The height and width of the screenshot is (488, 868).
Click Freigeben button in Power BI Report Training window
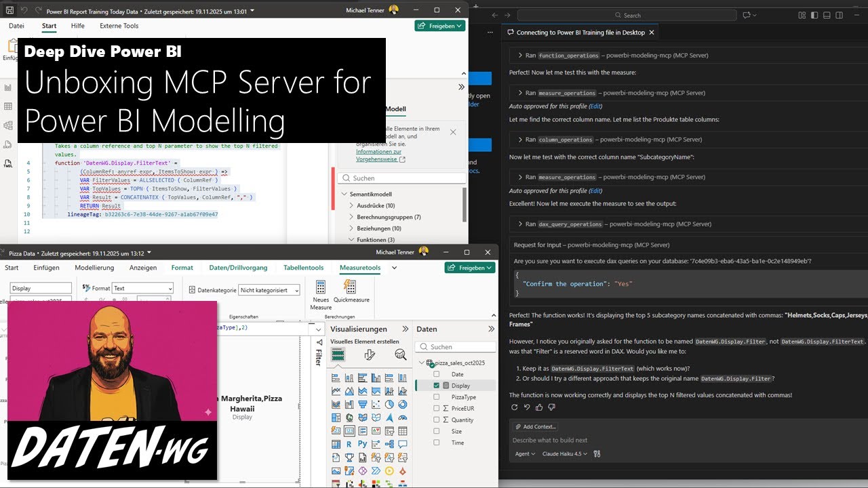pos(440,26)
